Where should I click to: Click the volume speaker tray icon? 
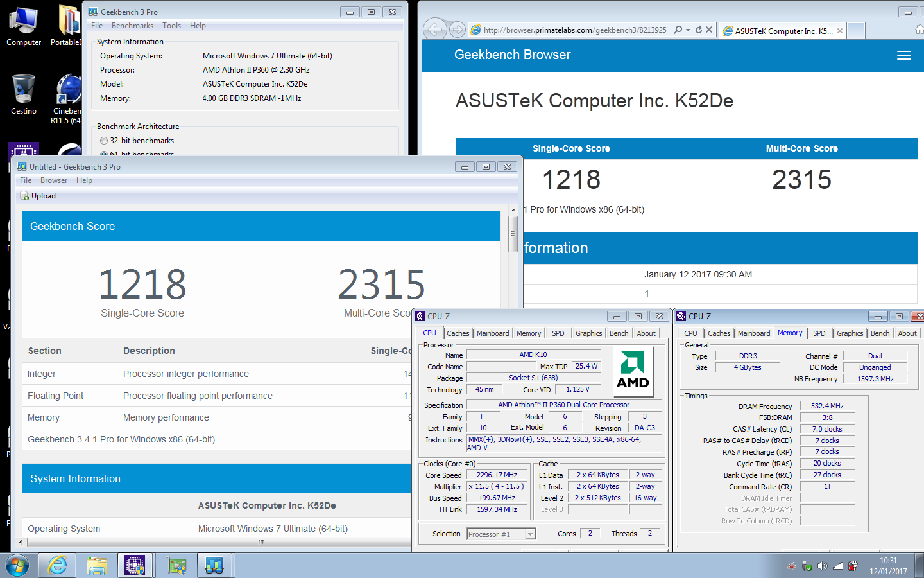point(822,566)
